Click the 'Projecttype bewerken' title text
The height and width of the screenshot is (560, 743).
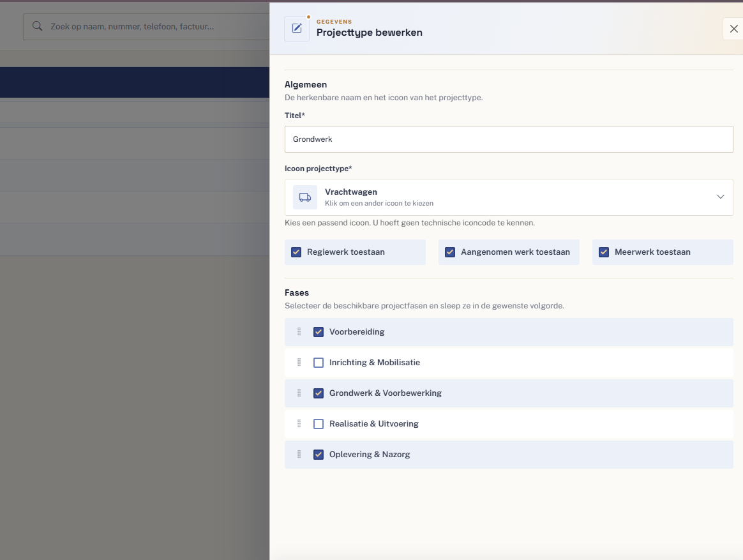click(x=370, y=32)
